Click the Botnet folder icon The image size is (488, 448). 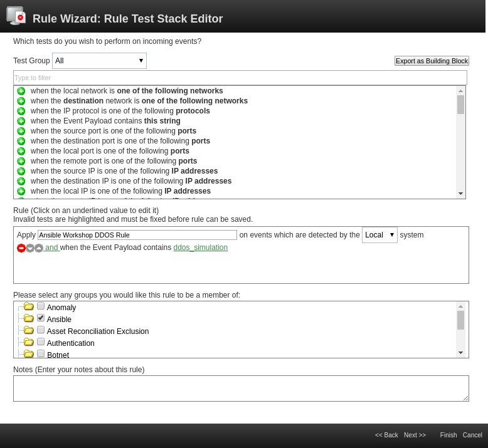29,354
